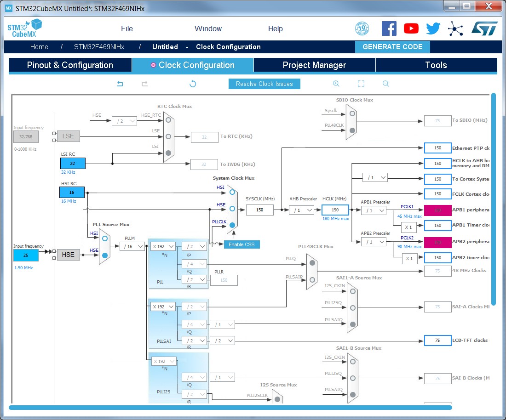Open the main PLL /P divider dropdown
506x420 pixels.
point(195,247)
